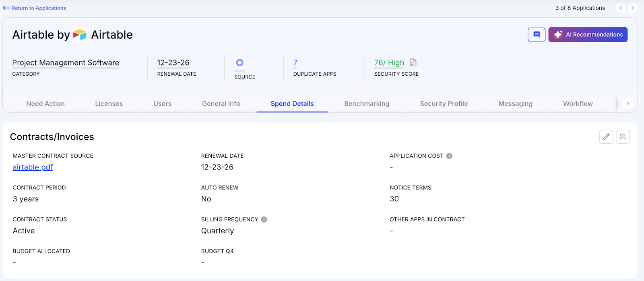Viewport: 644px width, 281px height.
Task: Go to previous application arrow
Action: (621, 8)
